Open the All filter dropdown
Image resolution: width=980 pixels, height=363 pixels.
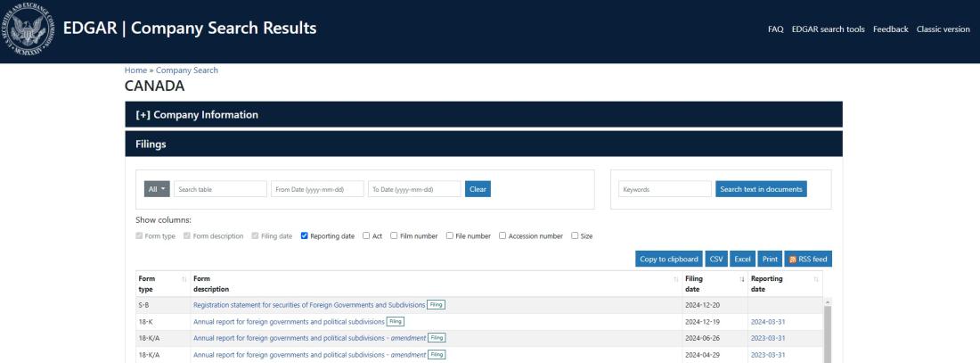pyautogui.click(x=157, y=189)
